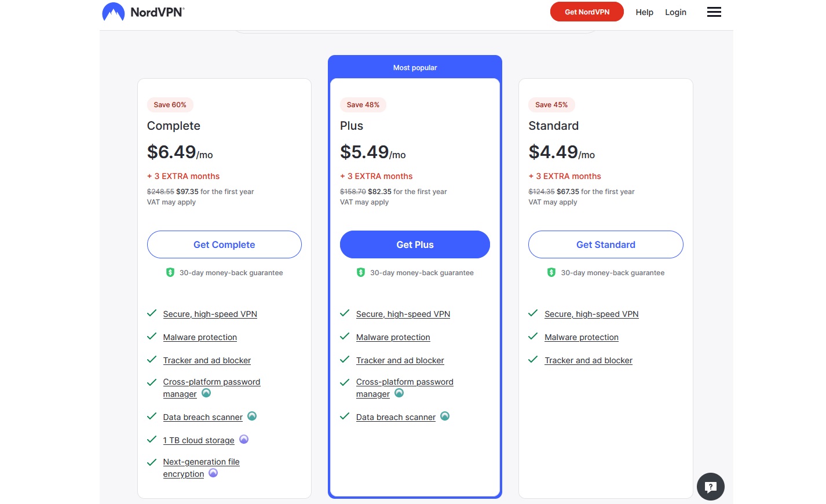826x504 pixels.
Task: Choose the Get Plus button
Action: 415,244
